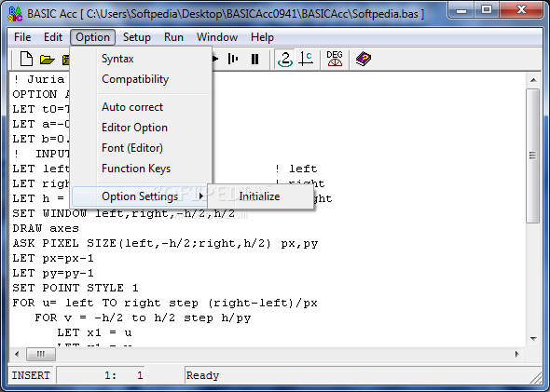Screen dimensions: 550x392
Task: Minimize the BASIC Acc window
Action: (x=461, y=10)
